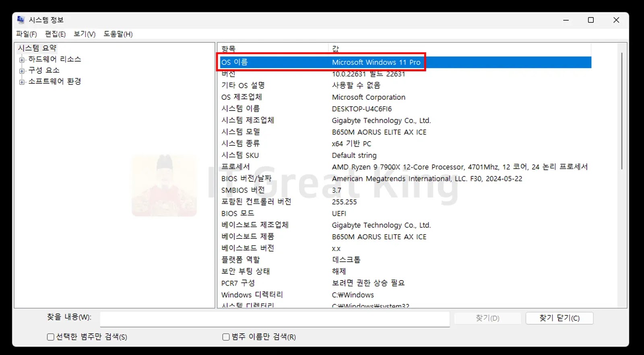Click the value Default string
The image size is (644, 355).
coord(354,156)
